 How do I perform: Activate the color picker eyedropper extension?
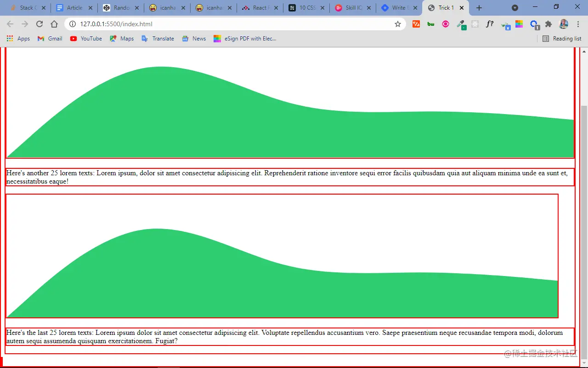pyautogui.click(x=461, y=24)
